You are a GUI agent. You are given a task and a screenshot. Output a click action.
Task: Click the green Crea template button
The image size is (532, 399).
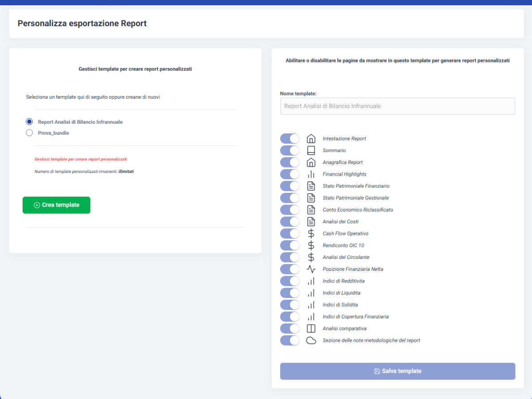click(56, 205)
